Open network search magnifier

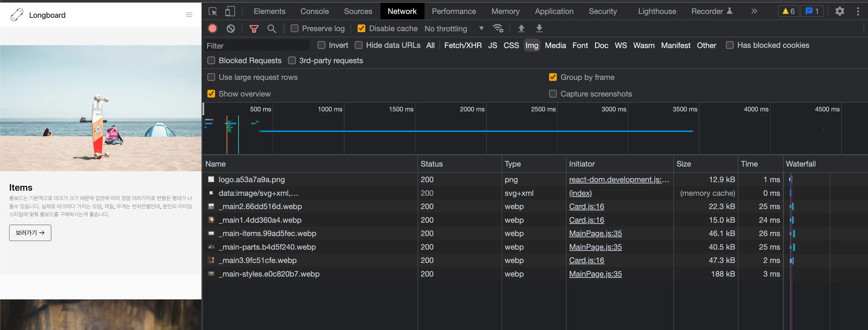point(272,29)
